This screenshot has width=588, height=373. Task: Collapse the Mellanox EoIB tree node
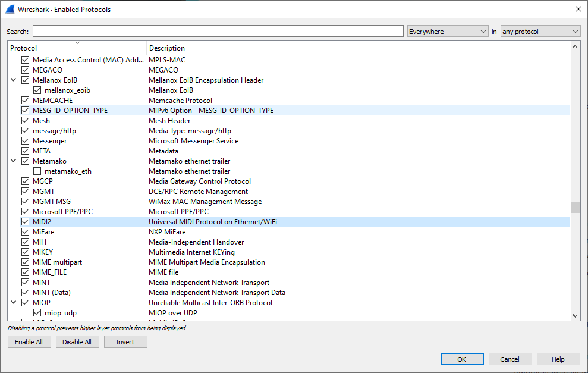[x=14, y=80]
